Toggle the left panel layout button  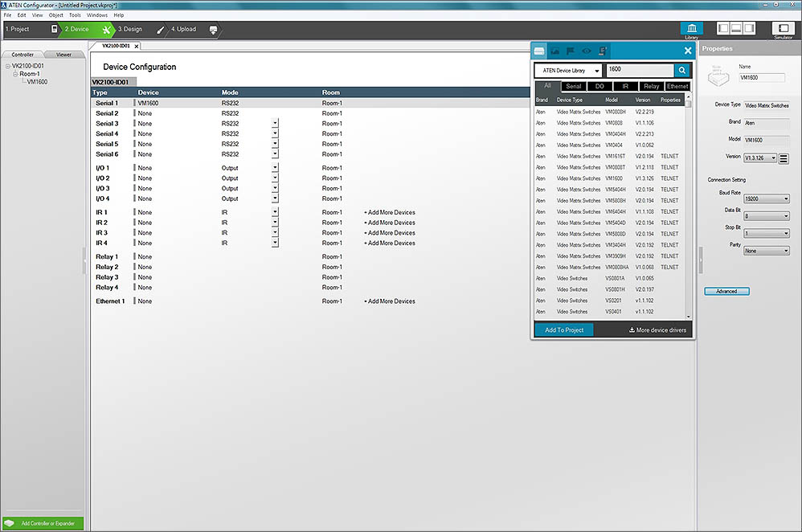pyautogui.click(x=723, y=28)
